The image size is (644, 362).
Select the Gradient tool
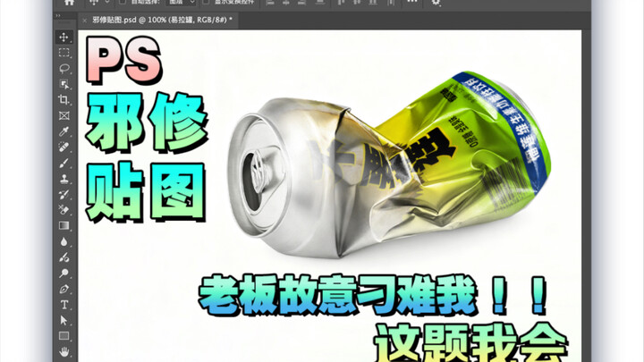[x=64, y=226]
